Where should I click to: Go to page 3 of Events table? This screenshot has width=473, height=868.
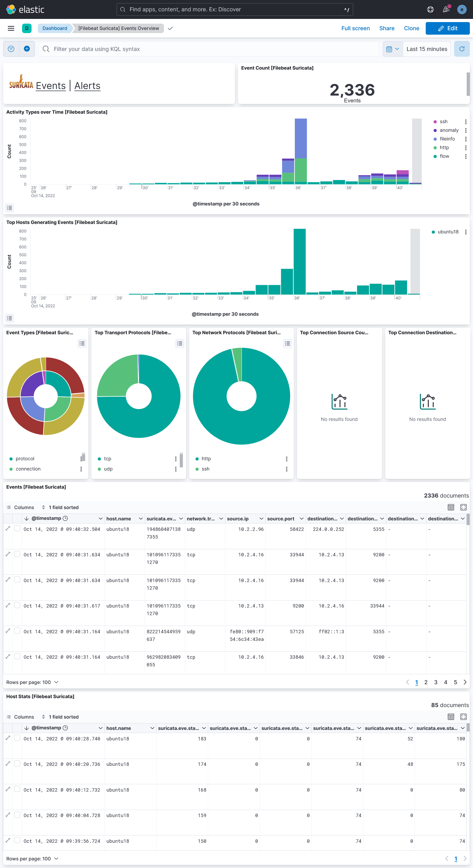[436, 682]
